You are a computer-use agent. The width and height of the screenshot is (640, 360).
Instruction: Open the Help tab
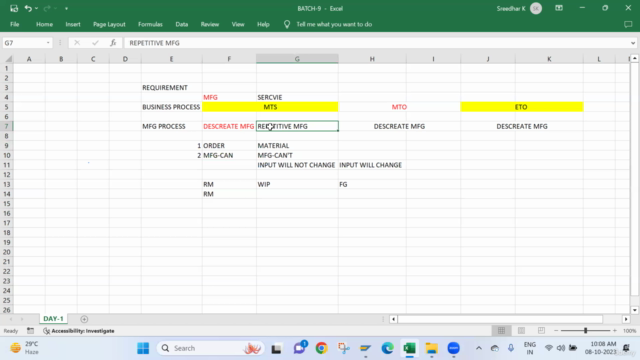pos(263,24)
